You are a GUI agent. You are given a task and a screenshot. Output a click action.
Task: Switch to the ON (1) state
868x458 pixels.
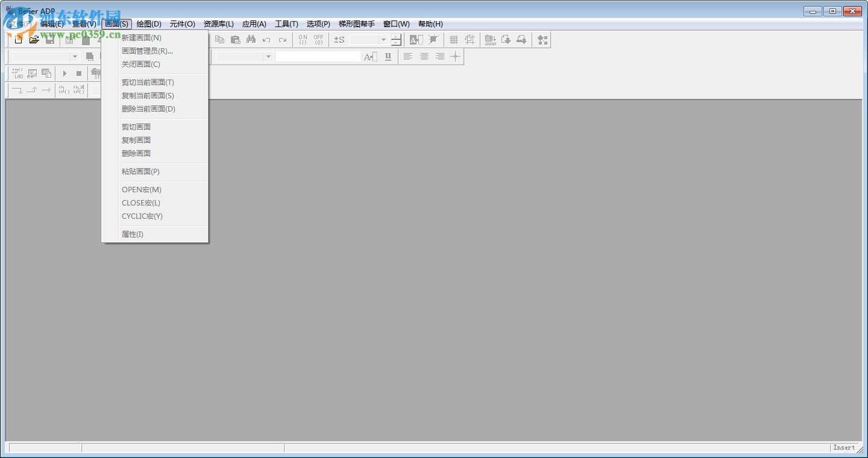click(x=303, y=40)
